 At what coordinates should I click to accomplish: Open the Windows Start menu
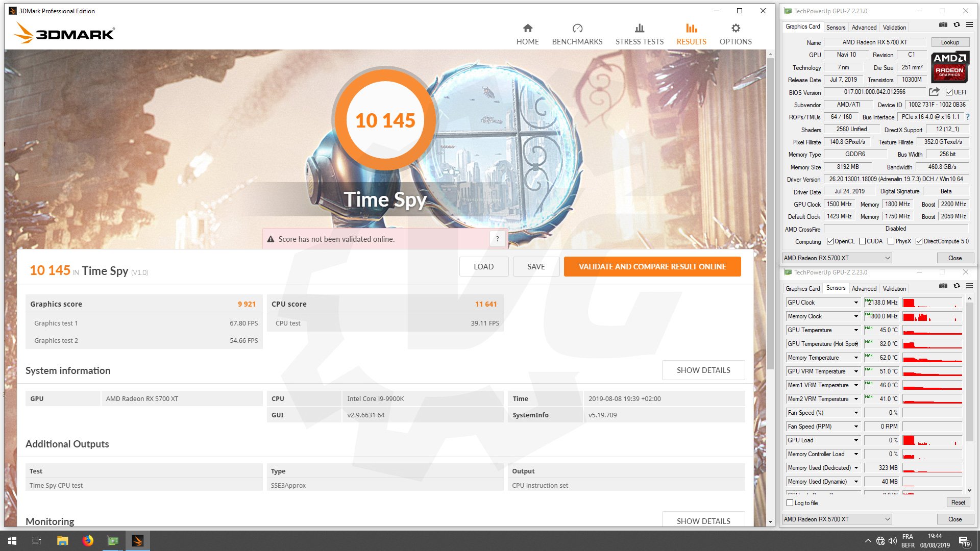point(12,541)
